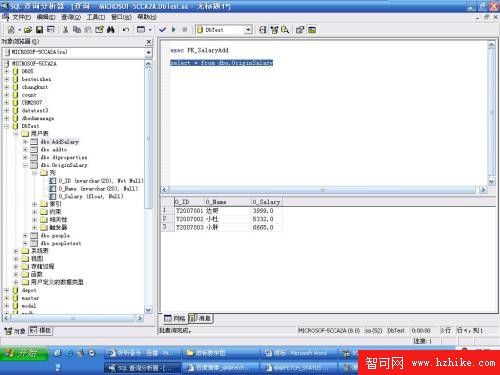Click the SQL 查询分析器 taskbar button
The image size is (500, 375).
coord(143,368)
